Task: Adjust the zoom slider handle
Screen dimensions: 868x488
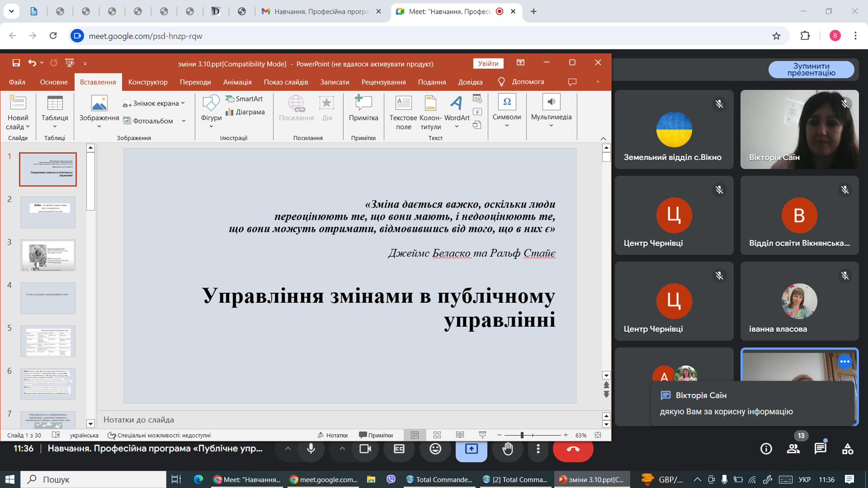Action: point(522,435)
